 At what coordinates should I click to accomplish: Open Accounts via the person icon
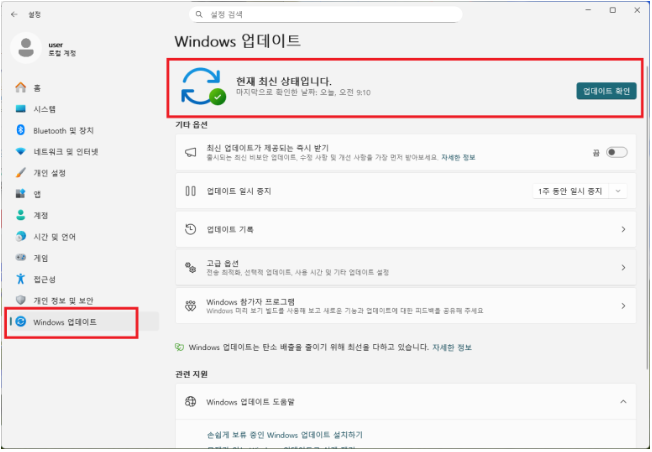point(20,215)
